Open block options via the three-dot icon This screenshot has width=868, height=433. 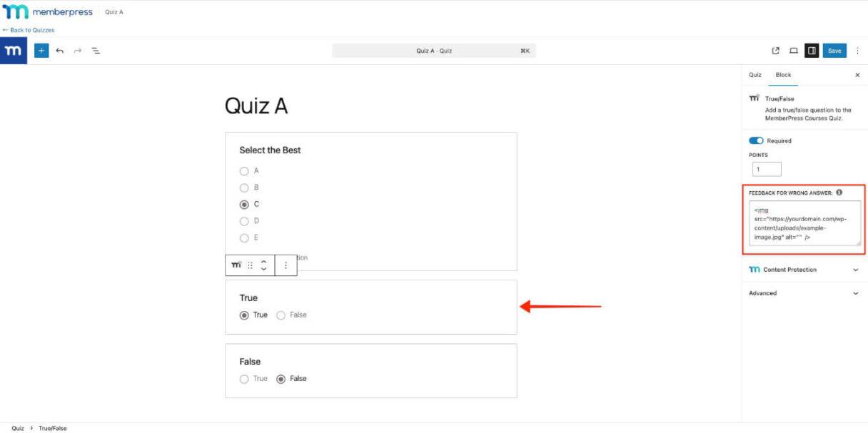point(287,265)
